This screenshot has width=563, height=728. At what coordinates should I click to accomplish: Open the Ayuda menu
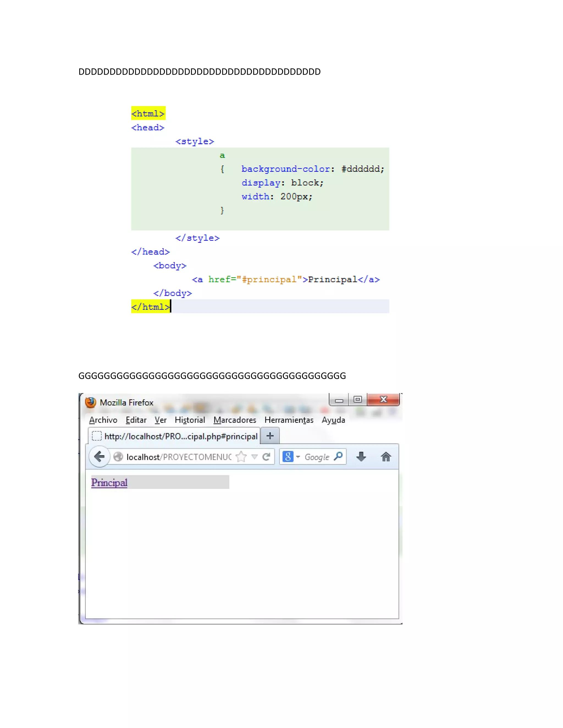pyautogui.click(x=333, y=420)
